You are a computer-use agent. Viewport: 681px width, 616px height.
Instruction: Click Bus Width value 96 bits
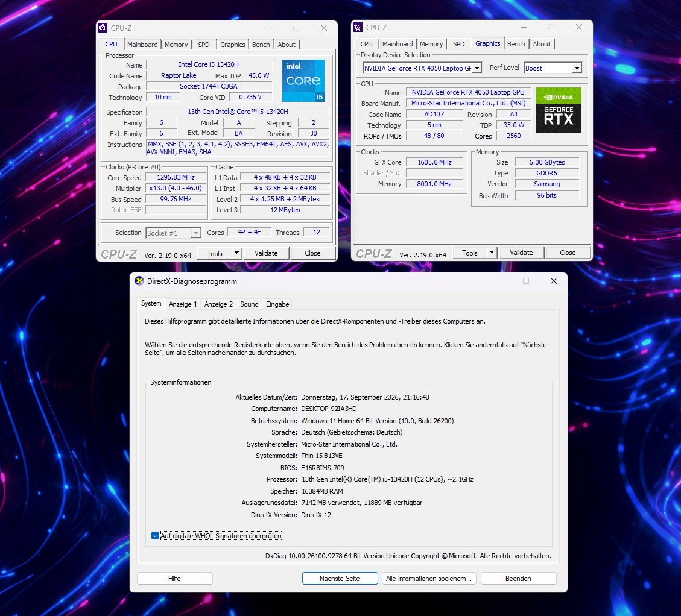[547, 196]
